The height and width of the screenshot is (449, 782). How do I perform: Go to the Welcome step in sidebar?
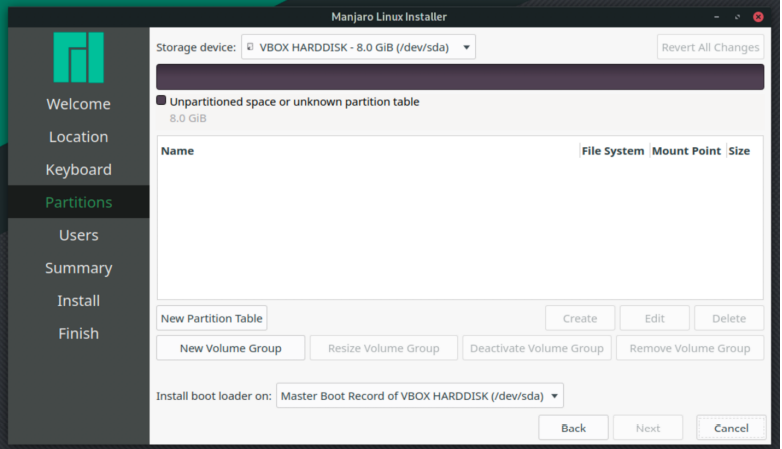click(x=78, y=104)
